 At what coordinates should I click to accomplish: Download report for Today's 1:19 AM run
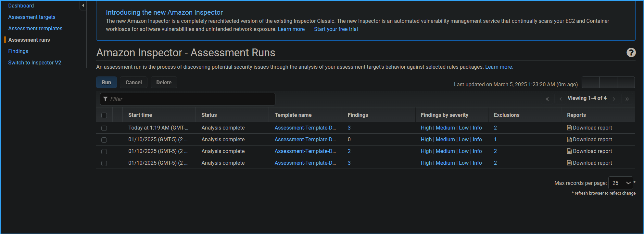tap(589, 128)
